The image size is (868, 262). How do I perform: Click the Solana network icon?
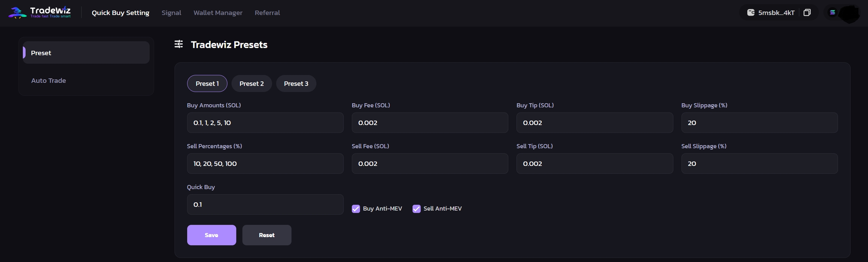832,12
